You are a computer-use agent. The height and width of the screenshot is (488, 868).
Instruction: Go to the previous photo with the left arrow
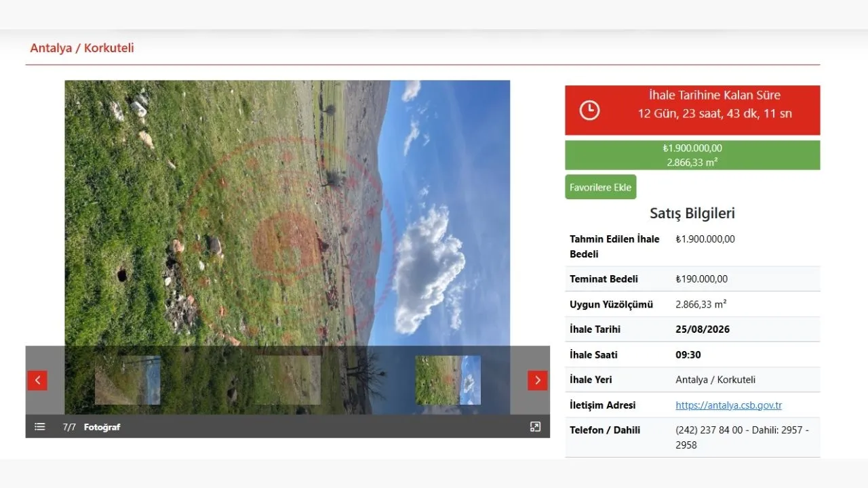(x=37, y=380)
